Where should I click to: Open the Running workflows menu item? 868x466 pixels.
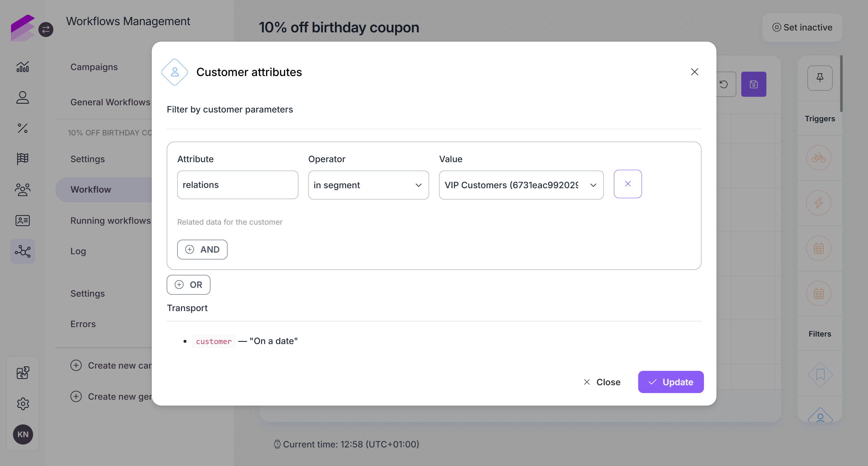point(110,220)
